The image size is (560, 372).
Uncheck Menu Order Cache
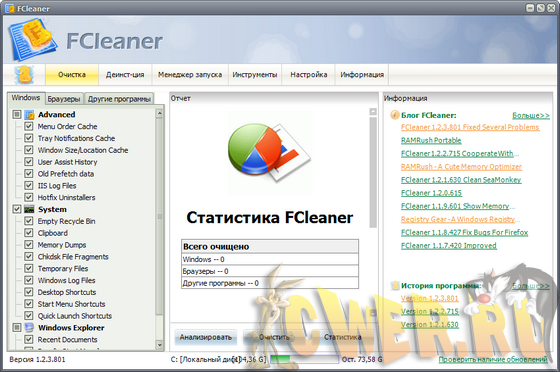point(29,126)
